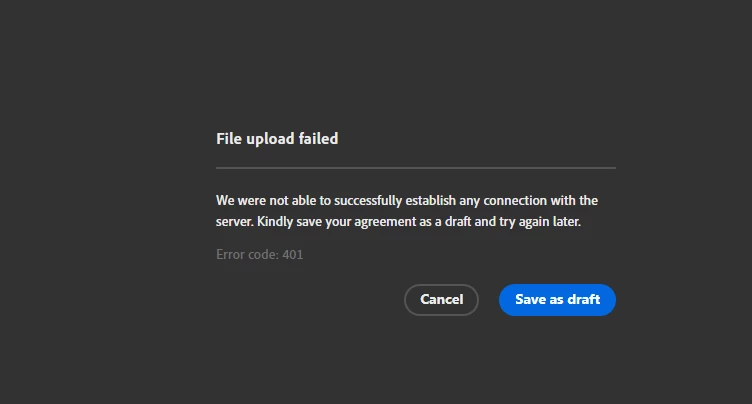Screen dimensions: 752x404
Task: Dismiss the upload failed dialog via Cancel
Action: (x=441, y=300)
